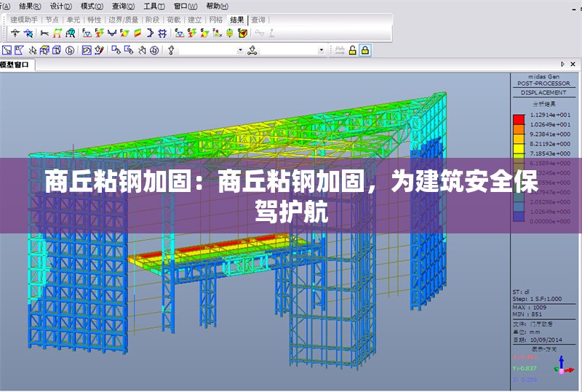The height and width of the screenshot is (392, 582).
Task: Open the 设计(D) menu
Action: pyautogui.click(x=61, y=7)
